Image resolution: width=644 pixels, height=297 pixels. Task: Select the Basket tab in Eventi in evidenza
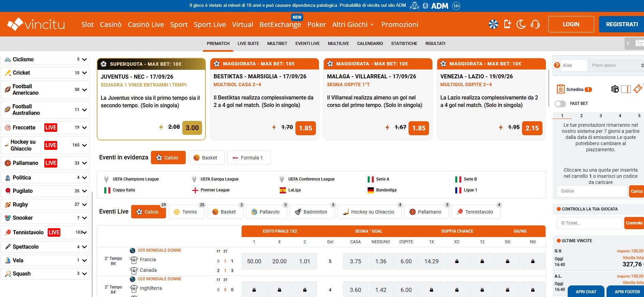pos(206,158)
